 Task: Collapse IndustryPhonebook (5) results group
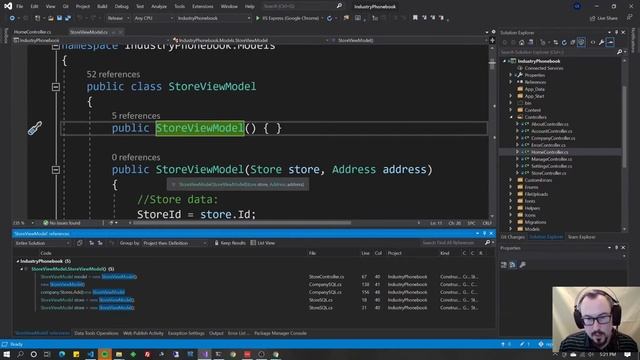[18, 261]
